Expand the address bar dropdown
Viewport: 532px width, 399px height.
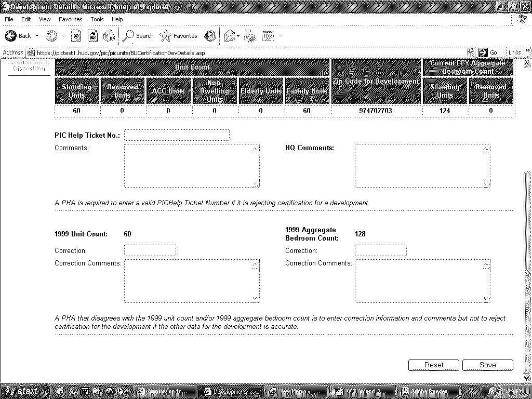[471, 52]
